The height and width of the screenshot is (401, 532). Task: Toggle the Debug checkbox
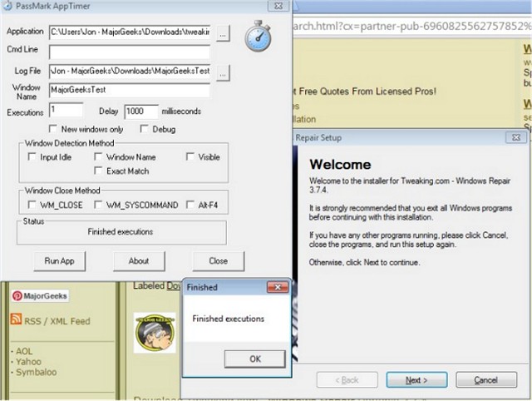pyautogui.click(x=144, y=129)
